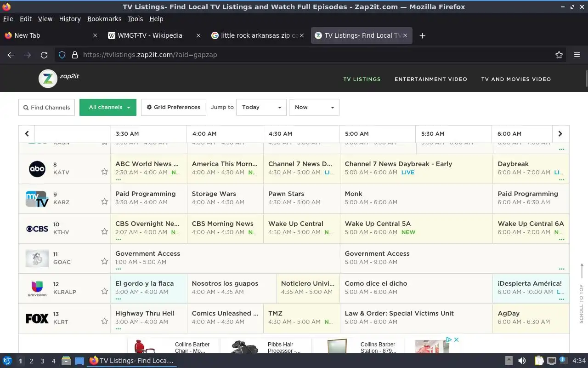Open the Firefox hamburger menu
This screenshot has width=588, height=368.
pos(577,55)
